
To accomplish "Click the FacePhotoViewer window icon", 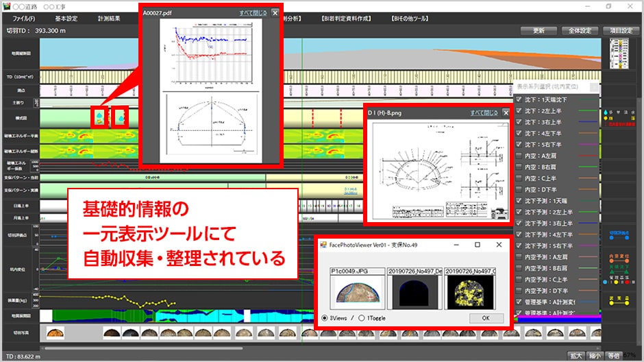I will tap(323, 245).
